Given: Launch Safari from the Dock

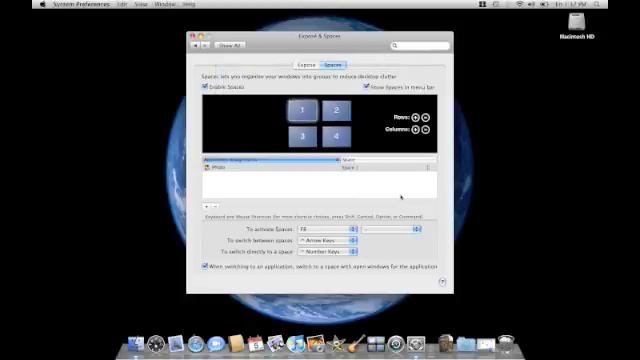Looking at the screenshot, I should coord(196,344).
